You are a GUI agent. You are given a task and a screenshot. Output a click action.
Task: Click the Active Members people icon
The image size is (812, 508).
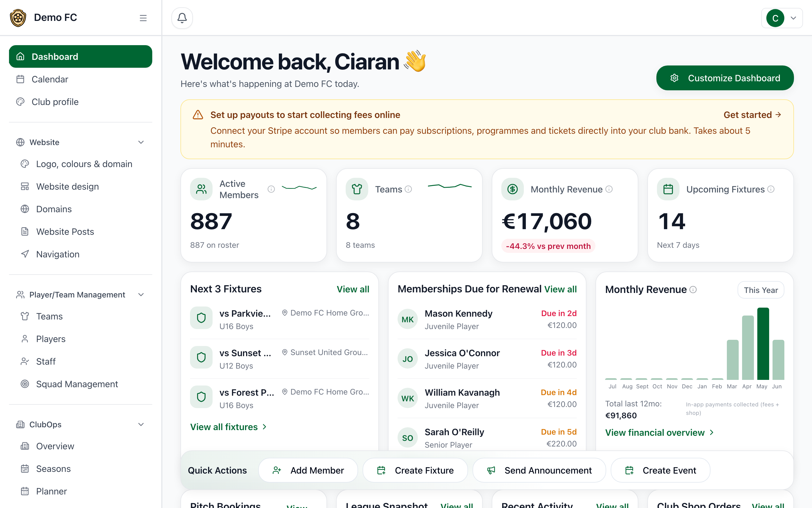pyautogui.click(x=201, y=189)
